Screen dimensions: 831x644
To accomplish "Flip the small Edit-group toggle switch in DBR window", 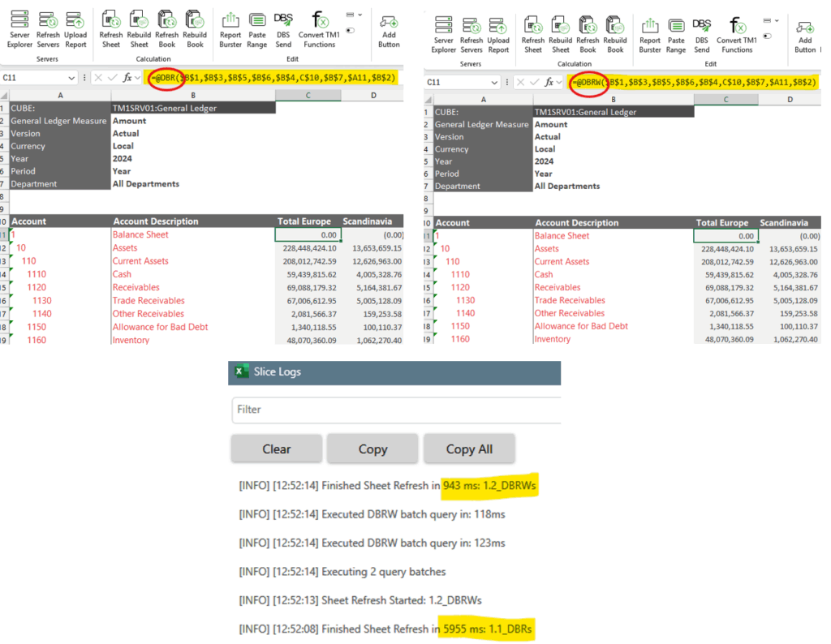I will coord(351,31).
